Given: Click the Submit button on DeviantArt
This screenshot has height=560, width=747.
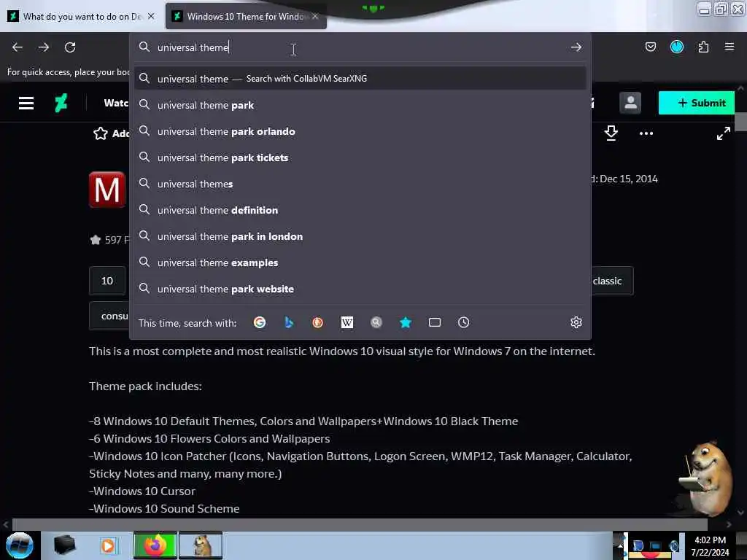Looking at the screenshot, I should (x=697, y=103).
